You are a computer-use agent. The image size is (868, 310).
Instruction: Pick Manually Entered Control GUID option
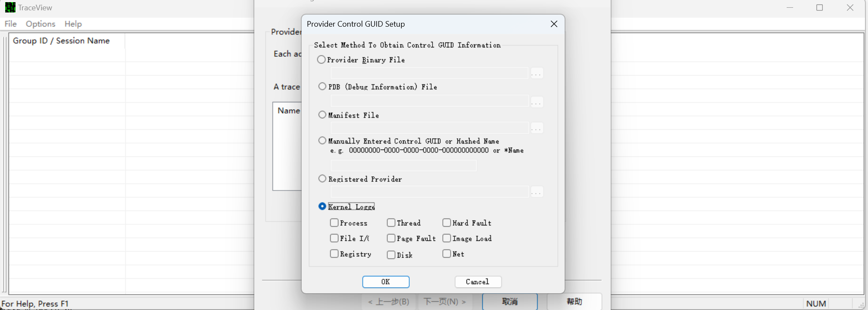click(x=322, y=141)
